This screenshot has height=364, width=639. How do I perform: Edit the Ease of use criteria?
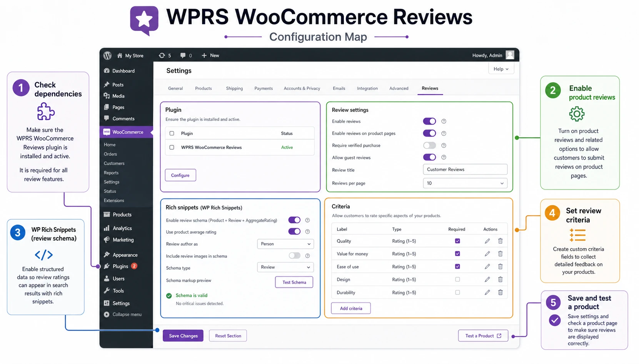tap(487, 266)
